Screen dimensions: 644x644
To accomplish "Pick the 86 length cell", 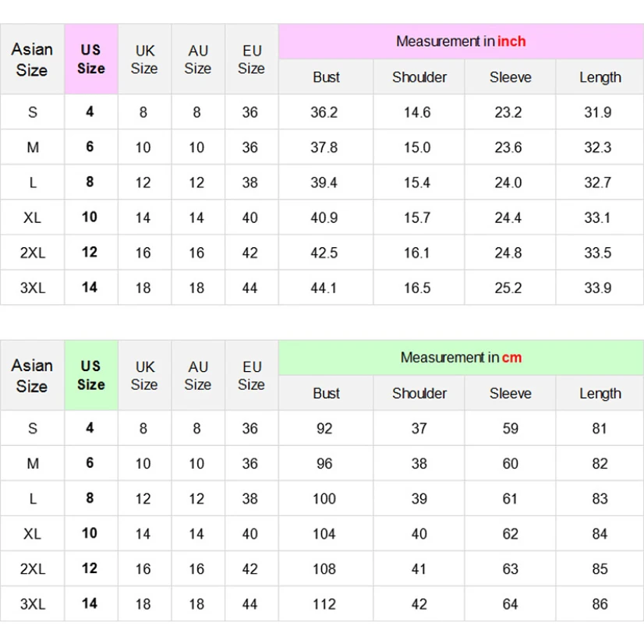I will (600, 603).
